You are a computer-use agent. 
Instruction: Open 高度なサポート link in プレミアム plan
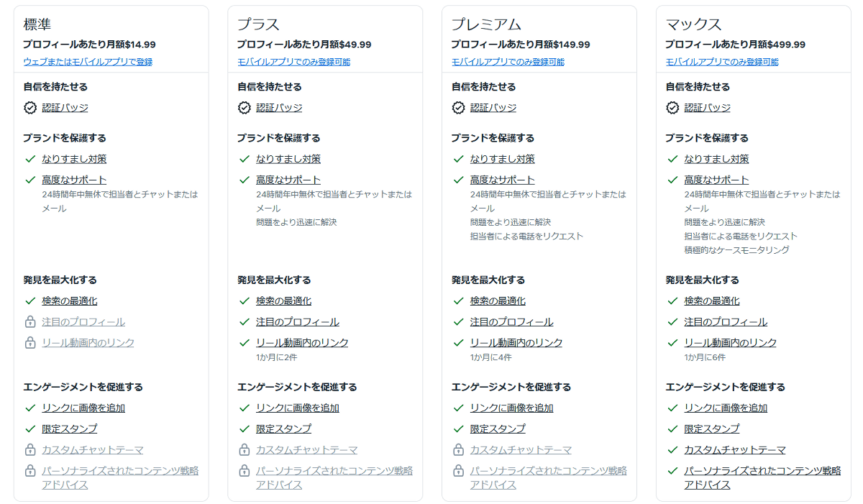[503, 180]
